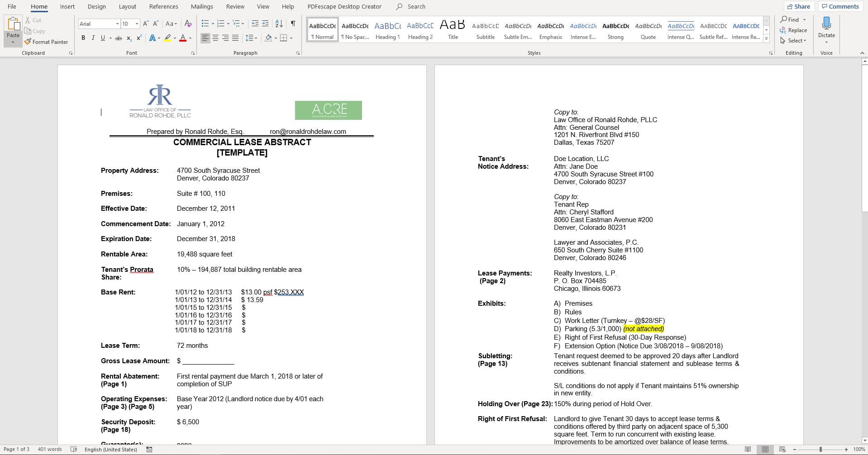868x455 pixels.
Task: Center align the paragraph
Action: [215, 38]
